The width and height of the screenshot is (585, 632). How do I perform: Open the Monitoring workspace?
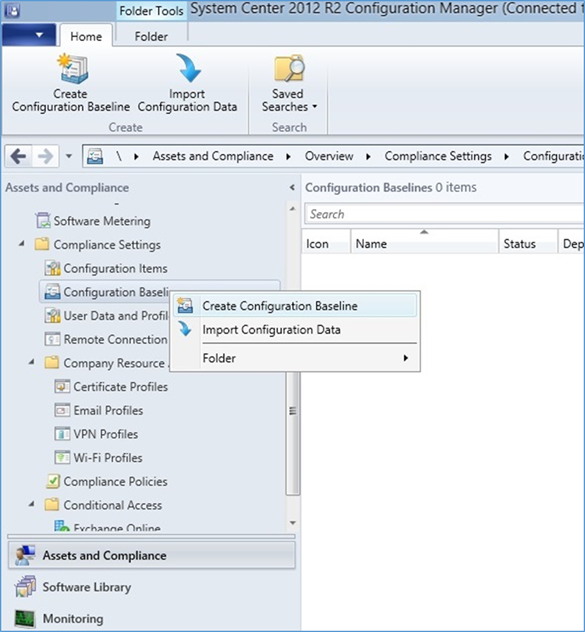coord(152,619)
